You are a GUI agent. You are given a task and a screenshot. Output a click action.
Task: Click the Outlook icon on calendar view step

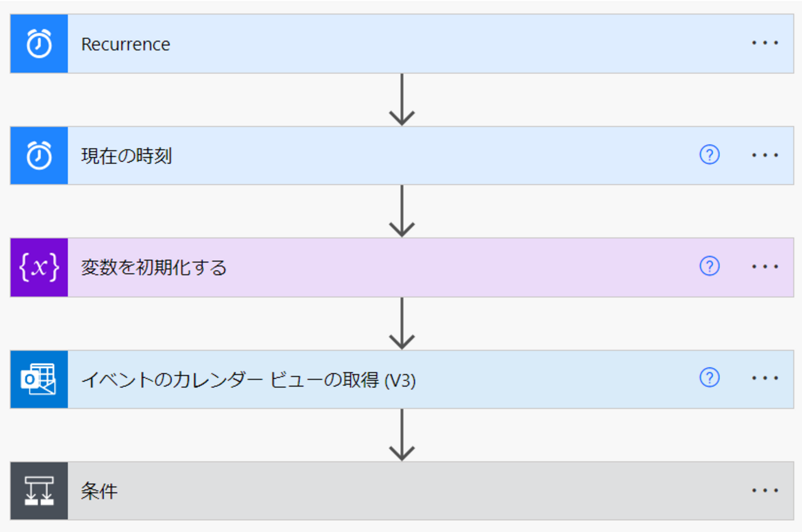coord(39,379)
